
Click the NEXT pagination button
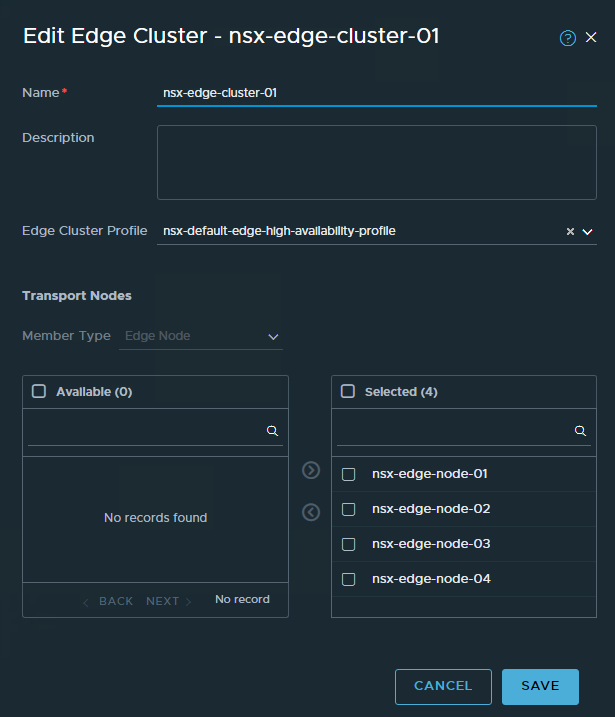(169, 601)
